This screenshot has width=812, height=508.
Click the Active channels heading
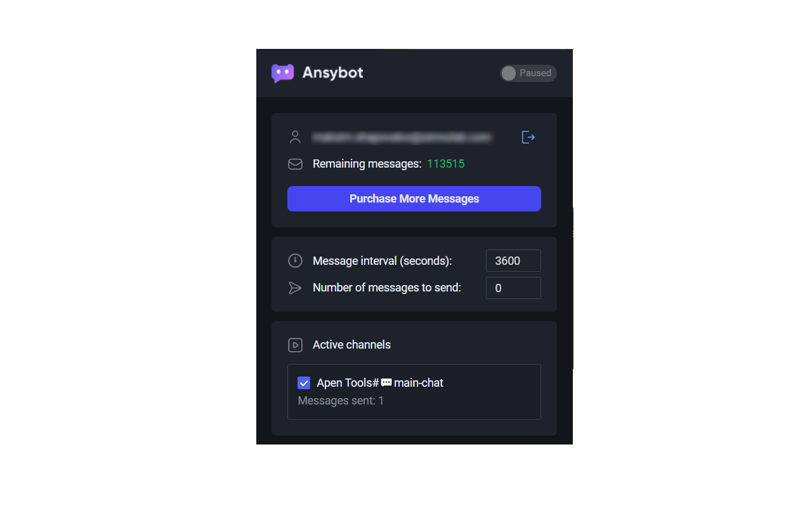coord(351,345)
